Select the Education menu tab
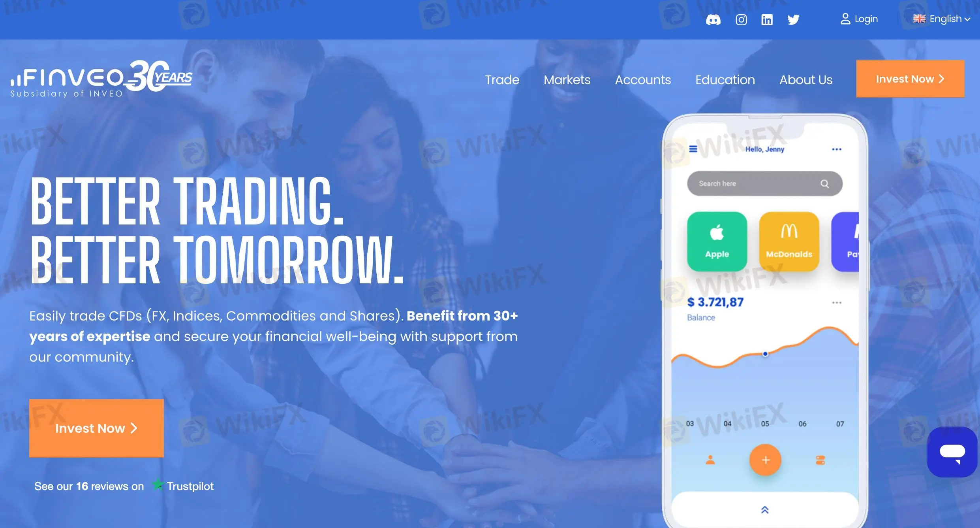Viewport: 980px width, 528px height. [725, 79]
